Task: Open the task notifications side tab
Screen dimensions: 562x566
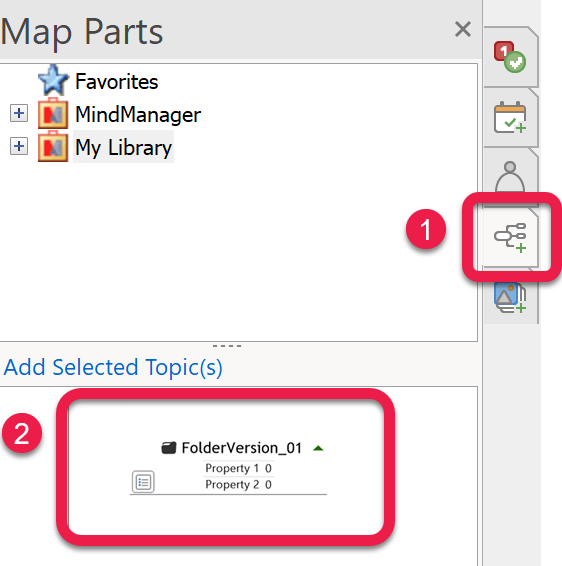Action: pyautogui.click(x=510, y=57)
